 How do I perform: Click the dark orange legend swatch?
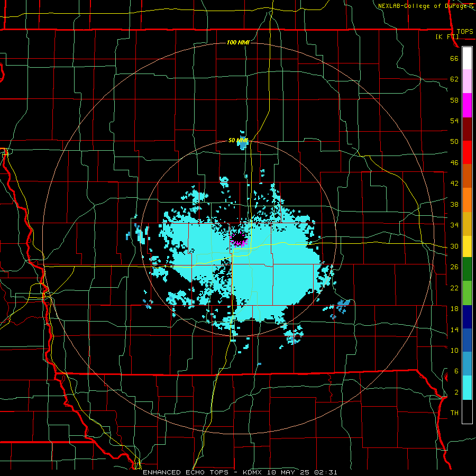click(x=467, y=176)
